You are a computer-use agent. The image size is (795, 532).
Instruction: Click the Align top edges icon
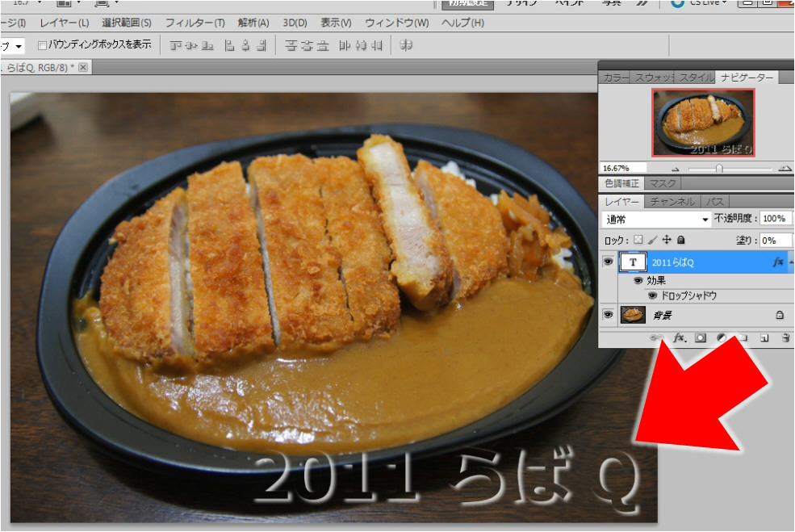[x=175, y=46]
